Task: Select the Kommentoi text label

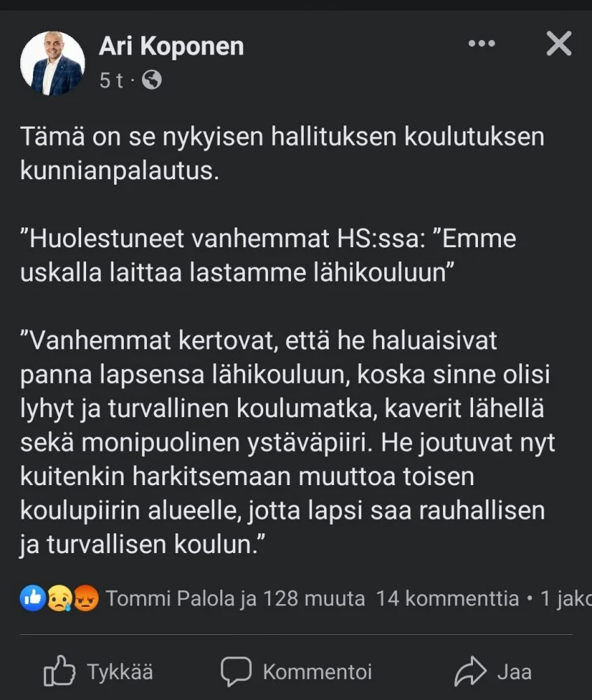Action: [317, 673]
